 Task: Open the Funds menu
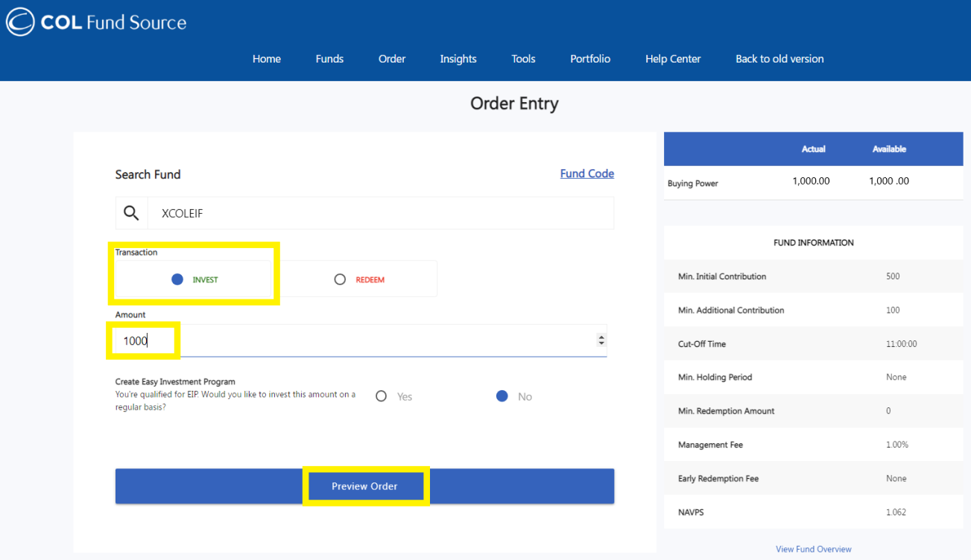tap(329, 59)
